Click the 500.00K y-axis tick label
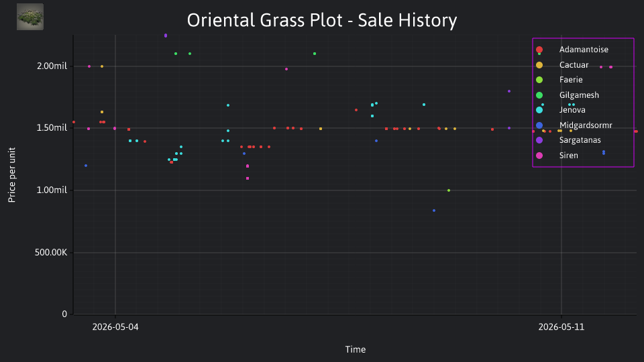Screen dimensions: 644x362 click(51, 253)
